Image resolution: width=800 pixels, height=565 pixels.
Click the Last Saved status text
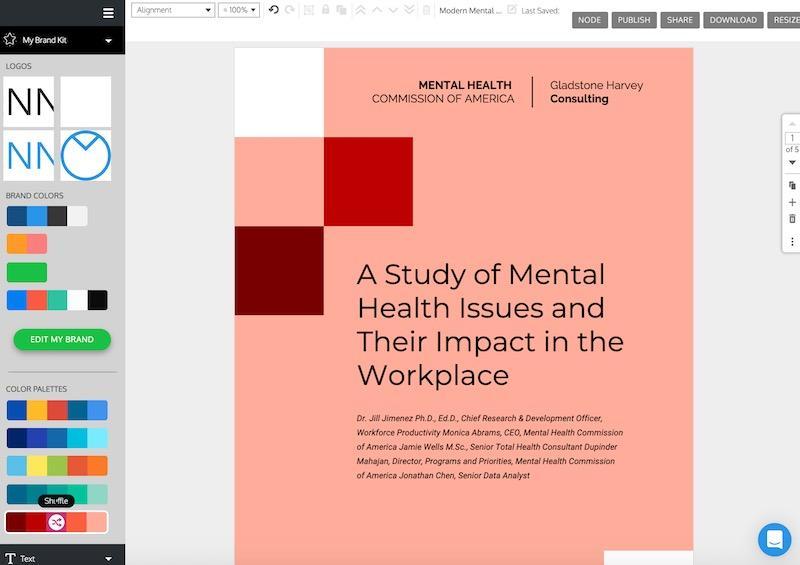(540, 10)
